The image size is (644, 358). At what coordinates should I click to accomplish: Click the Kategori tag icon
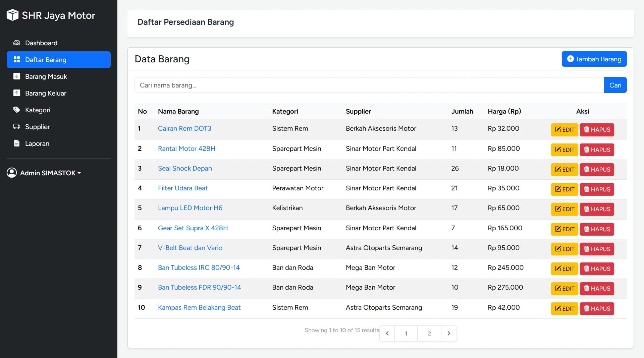pyautogui.click(x=17, y=110)
